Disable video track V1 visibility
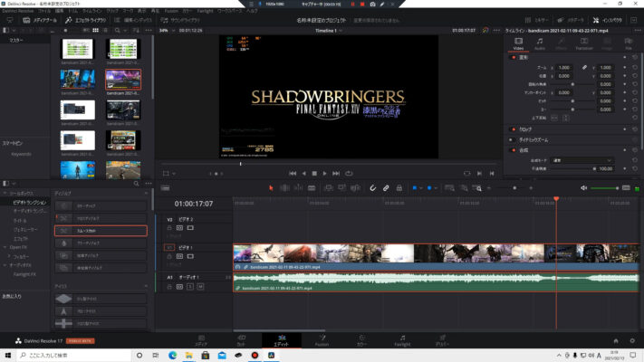644x362 pixels. [x=190, y=256]
